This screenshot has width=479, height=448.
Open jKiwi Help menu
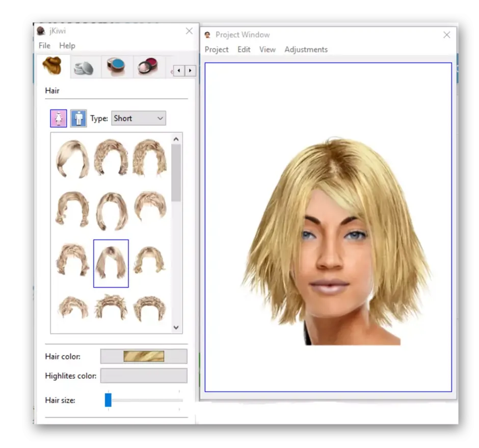67,45
